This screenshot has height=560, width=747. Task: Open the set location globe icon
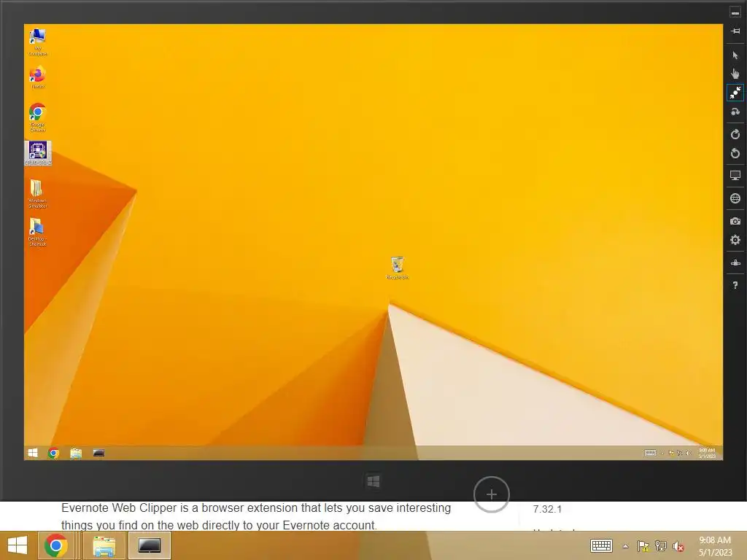pos(735,198)
